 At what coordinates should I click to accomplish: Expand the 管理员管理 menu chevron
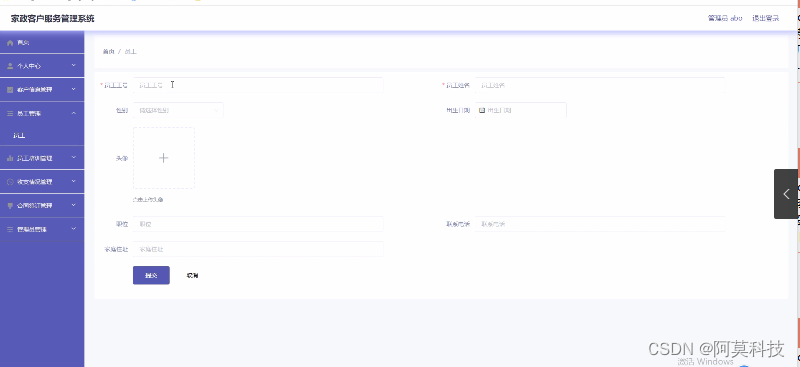click(x=73, y=229)
